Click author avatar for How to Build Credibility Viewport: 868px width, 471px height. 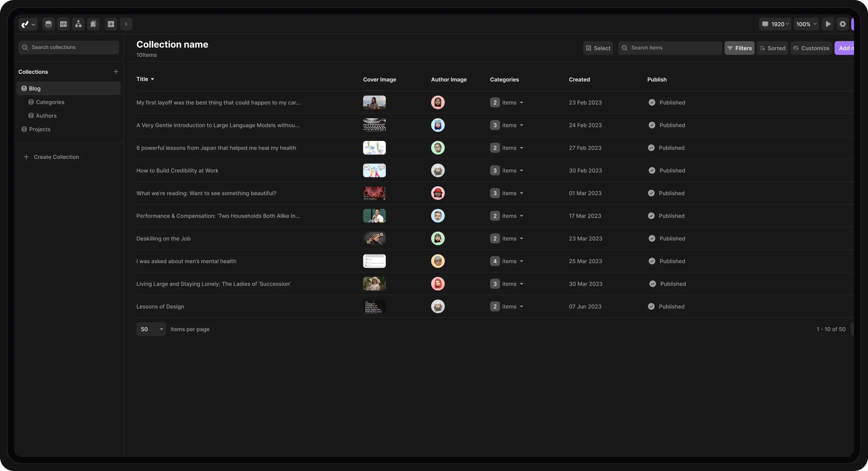tap(438, 170)
